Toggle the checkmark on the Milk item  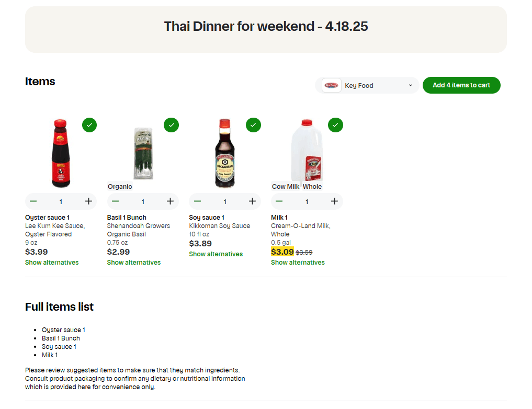pos(335,125)
